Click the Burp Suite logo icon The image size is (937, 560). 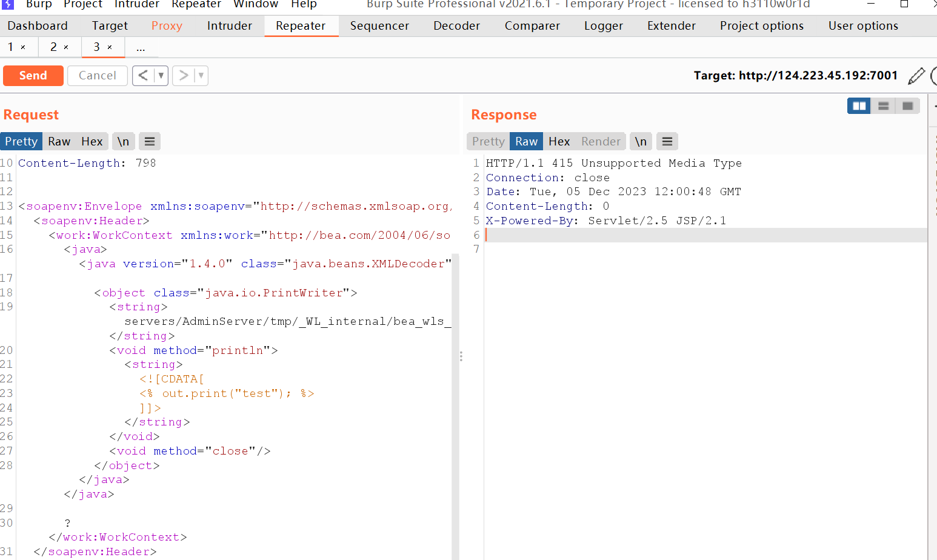tap(8, 4)
